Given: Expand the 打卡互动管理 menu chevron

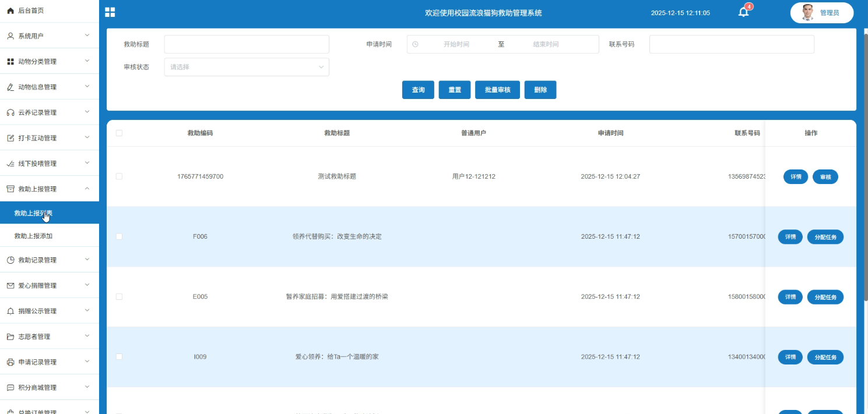Looking at the screenshot, I should (x=87, y=137).
